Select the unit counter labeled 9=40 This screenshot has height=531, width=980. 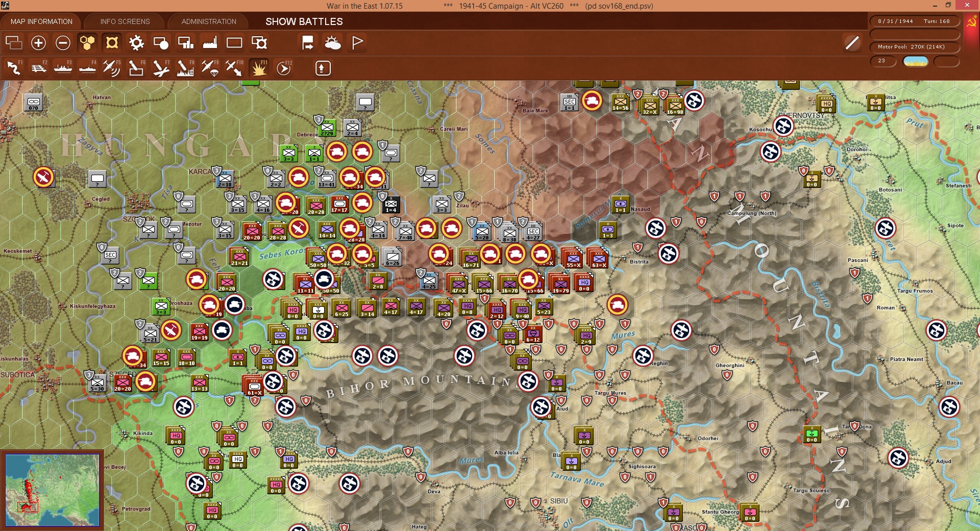(522, 310)
